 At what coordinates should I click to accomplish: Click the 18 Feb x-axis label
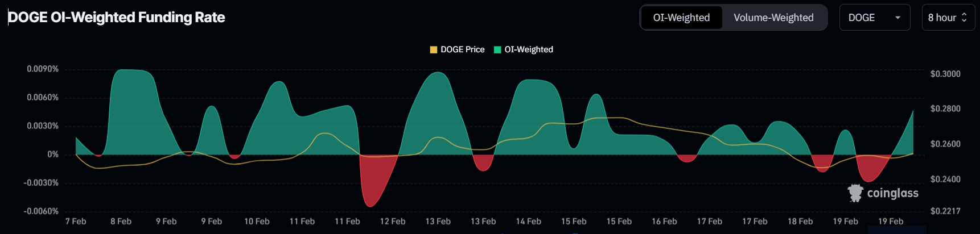pyautogui.click(x=800, y=222)
